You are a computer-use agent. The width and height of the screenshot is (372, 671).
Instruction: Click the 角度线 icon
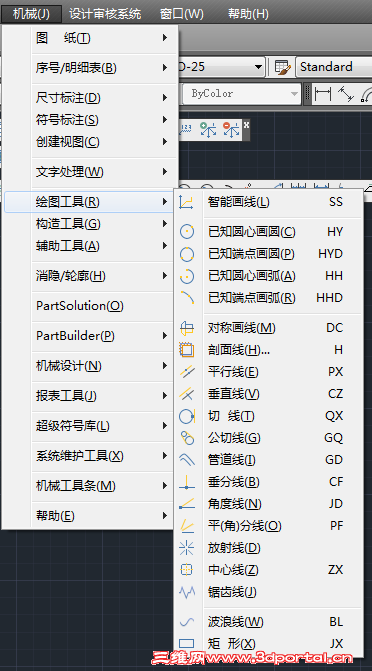coord(187,504)
